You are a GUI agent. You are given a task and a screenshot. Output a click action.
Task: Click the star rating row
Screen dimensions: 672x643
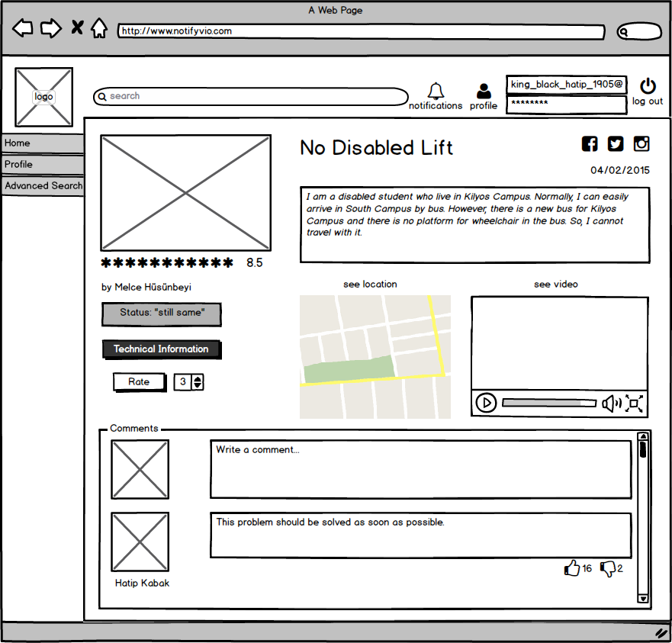167,262
